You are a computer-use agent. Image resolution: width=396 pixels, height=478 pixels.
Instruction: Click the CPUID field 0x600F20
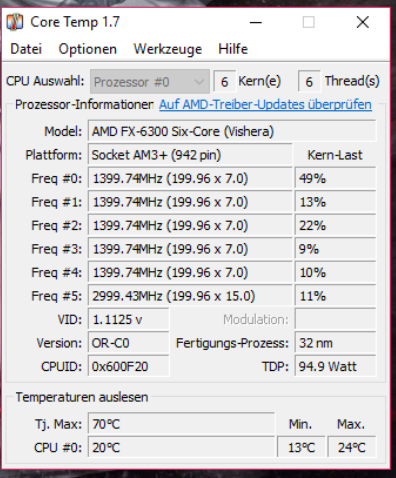(129, 367)
